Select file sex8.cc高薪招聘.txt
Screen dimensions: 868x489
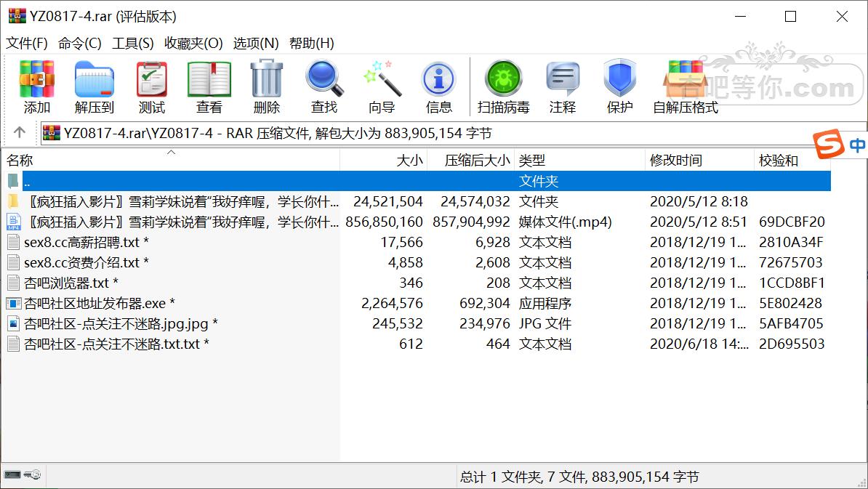87,242
